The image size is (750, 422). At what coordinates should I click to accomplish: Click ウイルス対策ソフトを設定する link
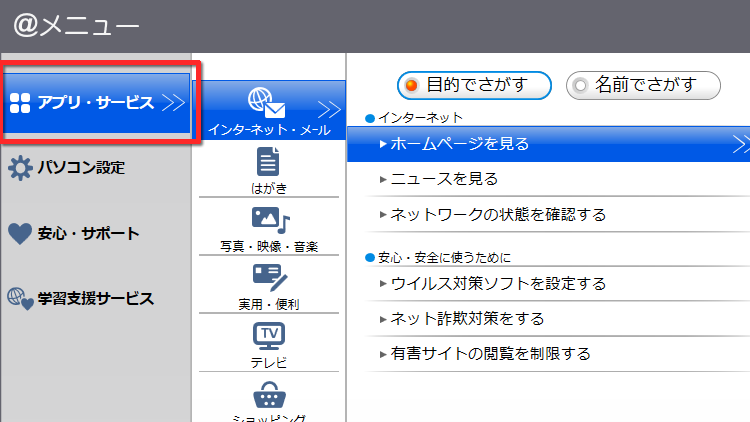(498, 284)
